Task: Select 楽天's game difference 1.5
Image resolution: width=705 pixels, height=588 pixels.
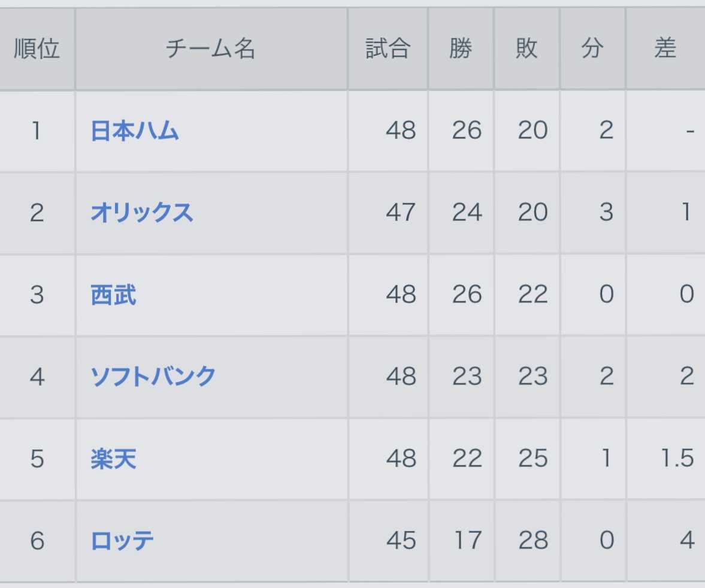Action: pyautogui.click(x=677, y=459)
